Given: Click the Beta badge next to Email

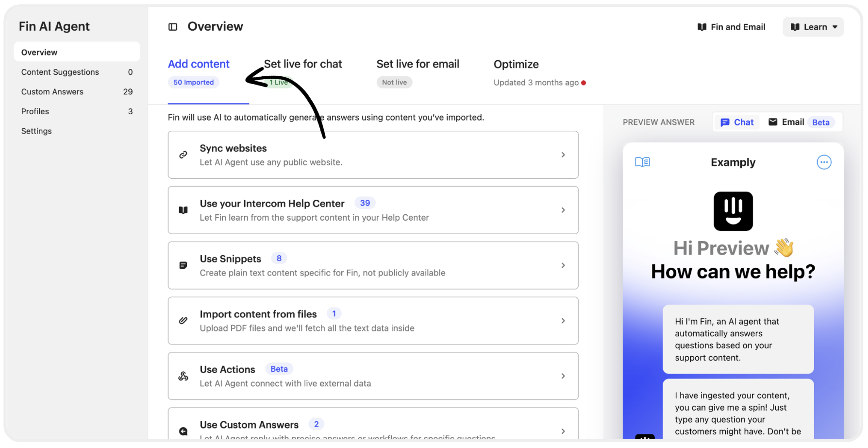Looking at the screenshot, I should 821,122.
